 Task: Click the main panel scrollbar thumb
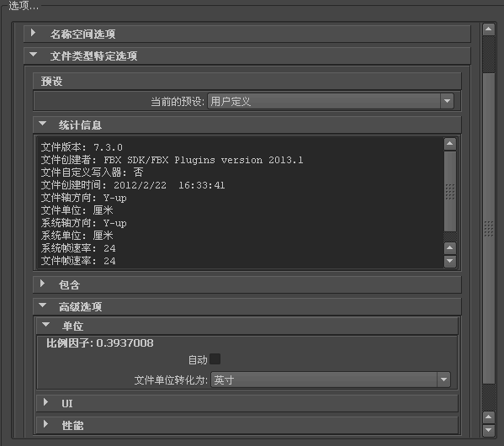tap(489, 228)
